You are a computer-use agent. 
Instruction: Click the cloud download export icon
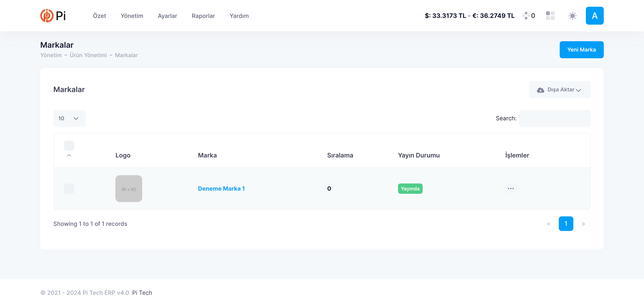[540, 90]
